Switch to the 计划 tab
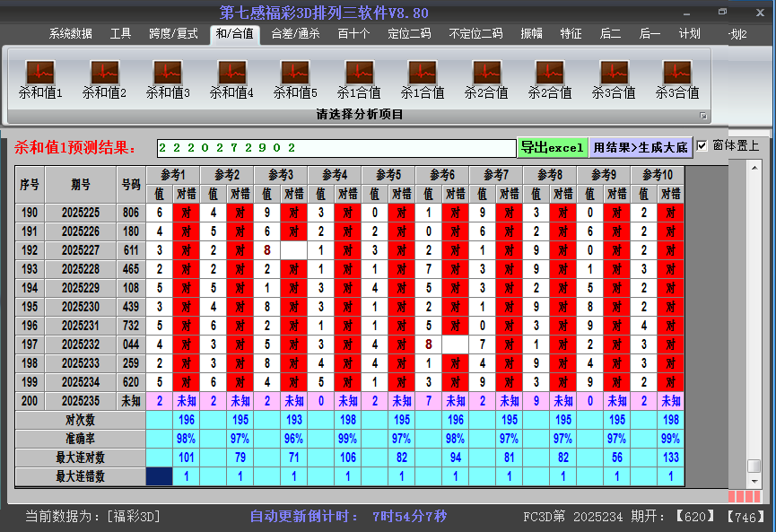Screen dimensions: 776x532 pyautogui.click(x=689, y=34)
